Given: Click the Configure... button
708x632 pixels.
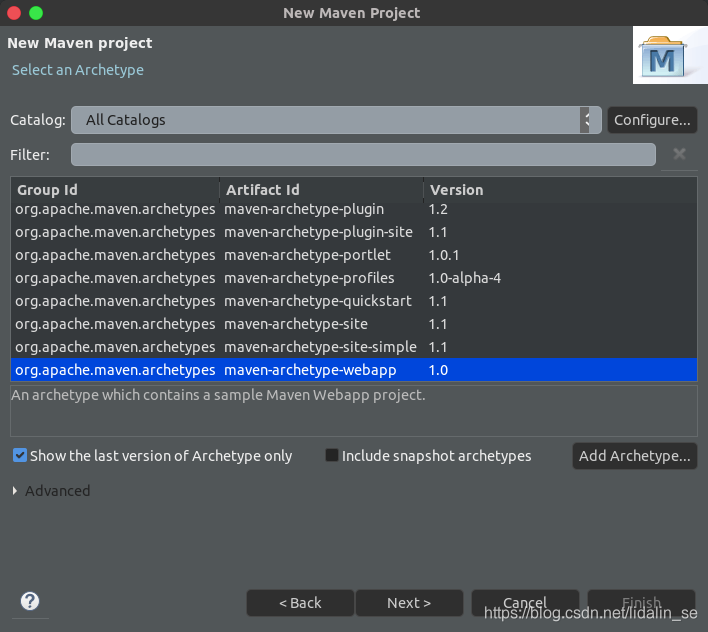Looking at the screenshot, I should [652, 120].
